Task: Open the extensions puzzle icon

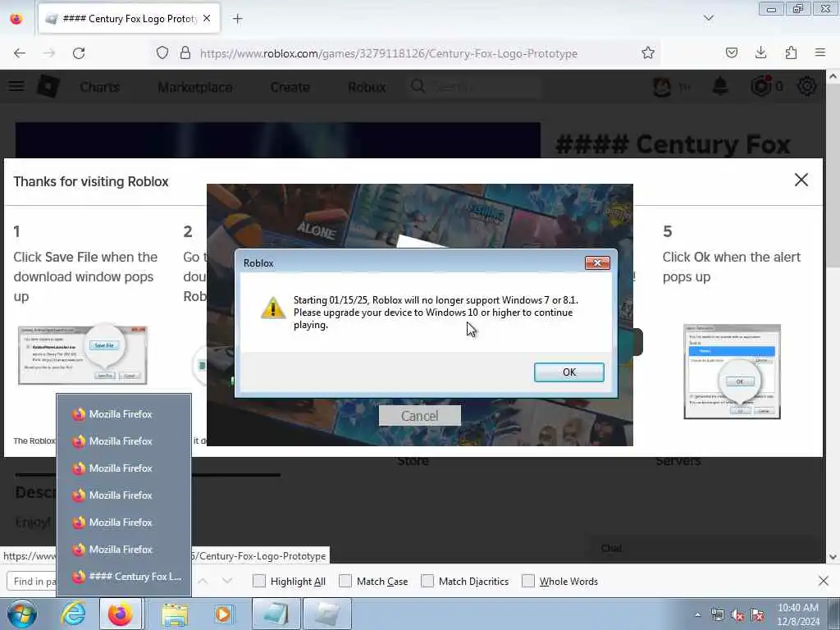Action: [x=791, y=52]
